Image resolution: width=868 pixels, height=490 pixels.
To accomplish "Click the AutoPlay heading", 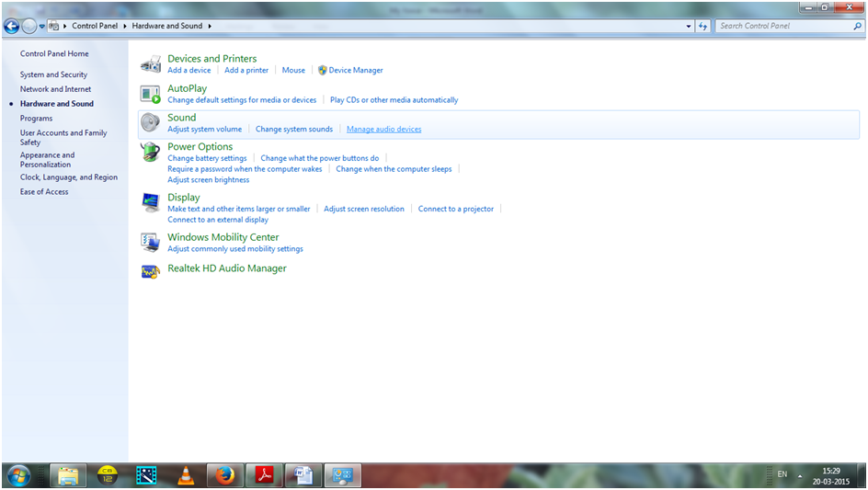I will [187, 88].
